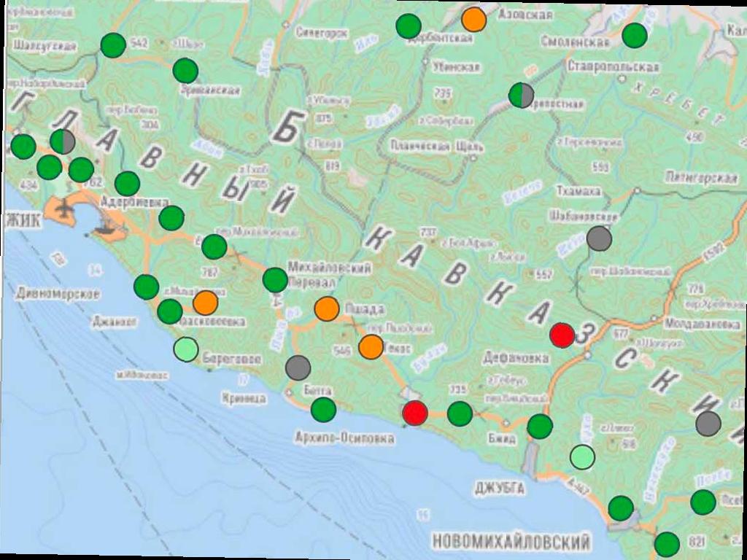Click the green marker near Эриванская
747x560 pixels.
(x=185, y=71)
